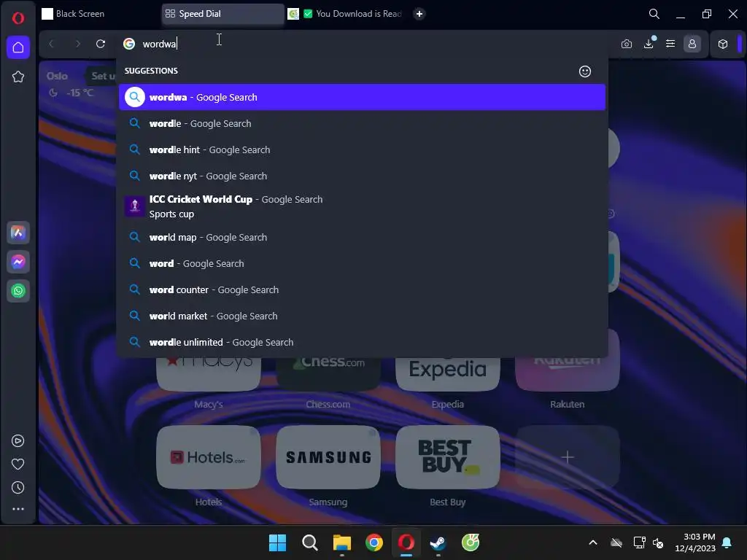Open the heart Pinboards sidebar icon

pos(18,464)
